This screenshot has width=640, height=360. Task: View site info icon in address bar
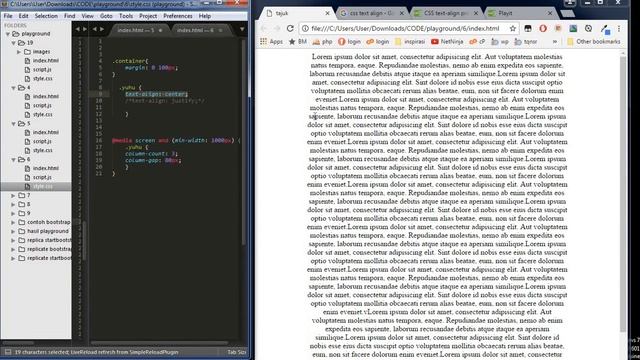[x=305, y=29]
